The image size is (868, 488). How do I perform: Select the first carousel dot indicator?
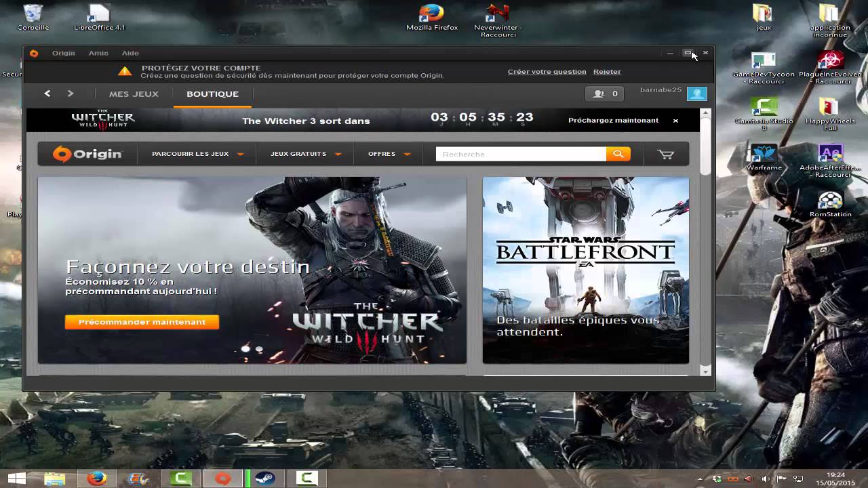tap(245, 349)
